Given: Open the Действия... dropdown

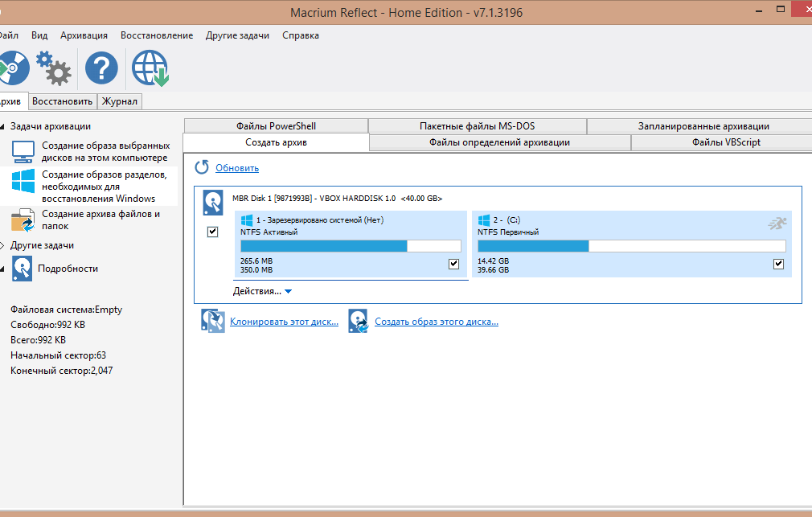Looking at the screenshot, I should (x=263, y=291).
